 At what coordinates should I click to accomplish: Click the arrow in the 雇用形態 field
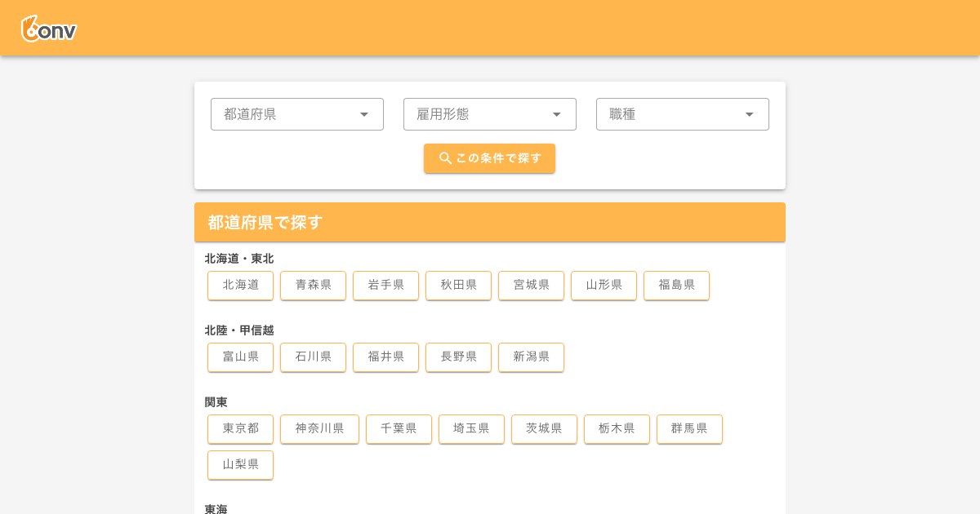point(557,114)
